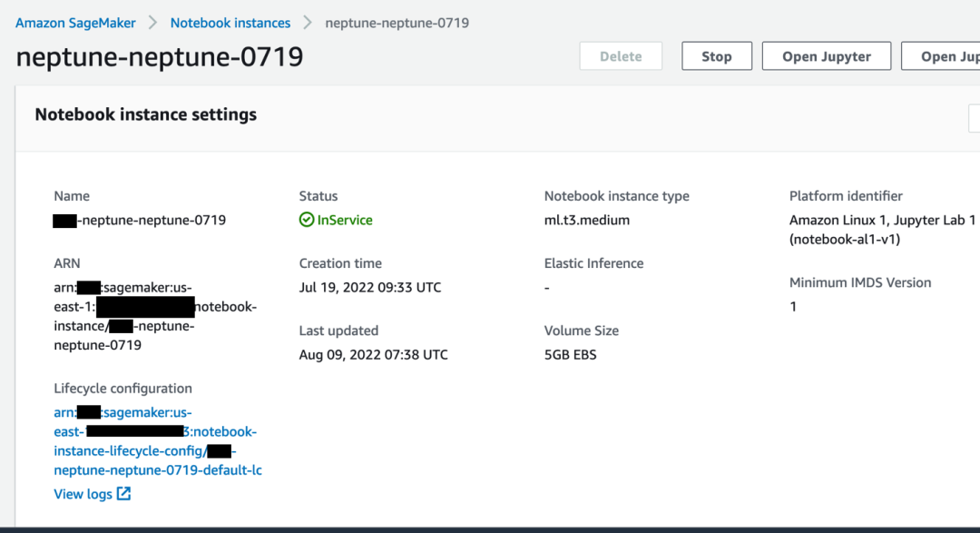Click the neptune-neptune-0719 breadcrumb item
The image size is (980, 533).
coord(397,23)
